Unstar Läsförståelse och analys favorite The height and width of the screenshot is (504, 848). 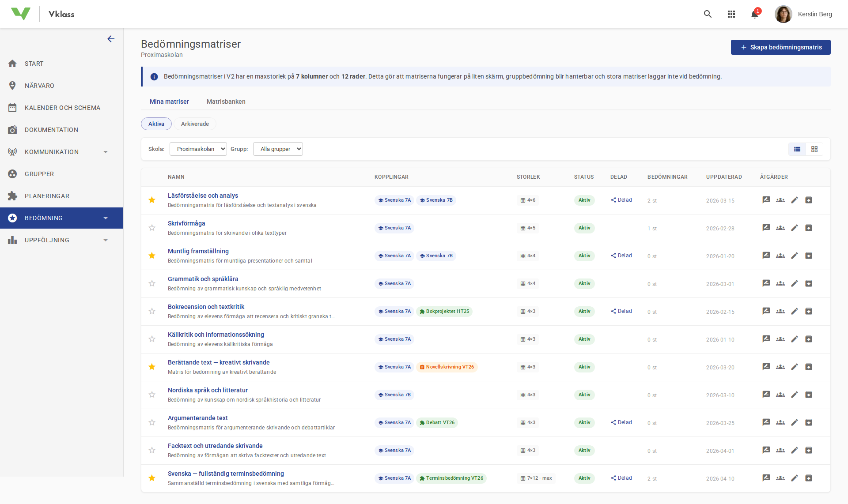point(152,200)
